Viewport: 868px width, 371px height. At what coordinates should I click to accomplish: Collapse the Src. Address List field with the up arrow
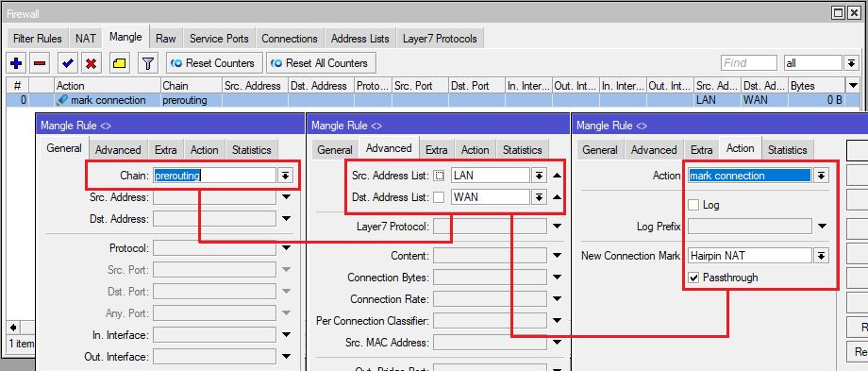pyautogui.click(x=557, y=176)
